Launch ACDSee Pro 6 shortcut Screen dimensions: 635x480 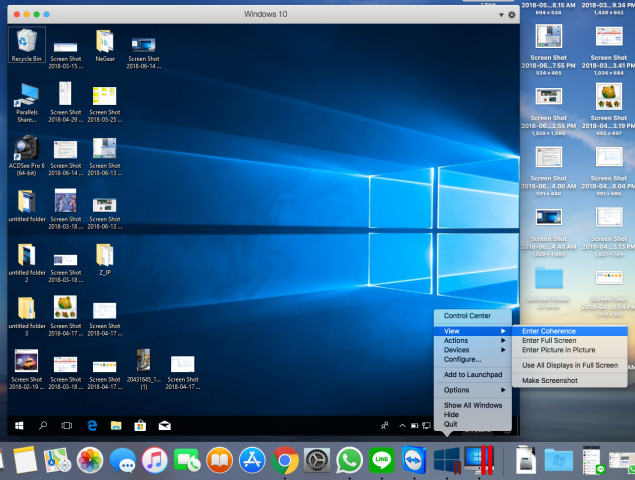(27, 156)
